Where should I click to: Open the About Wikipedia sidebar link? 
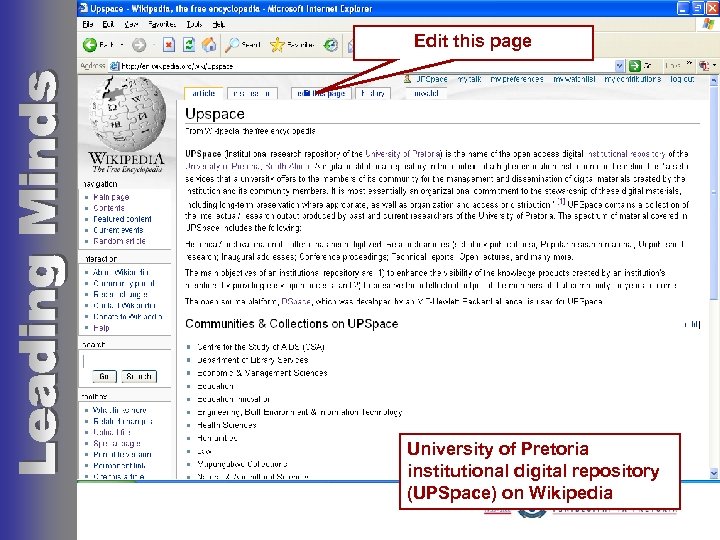(121, 272)
